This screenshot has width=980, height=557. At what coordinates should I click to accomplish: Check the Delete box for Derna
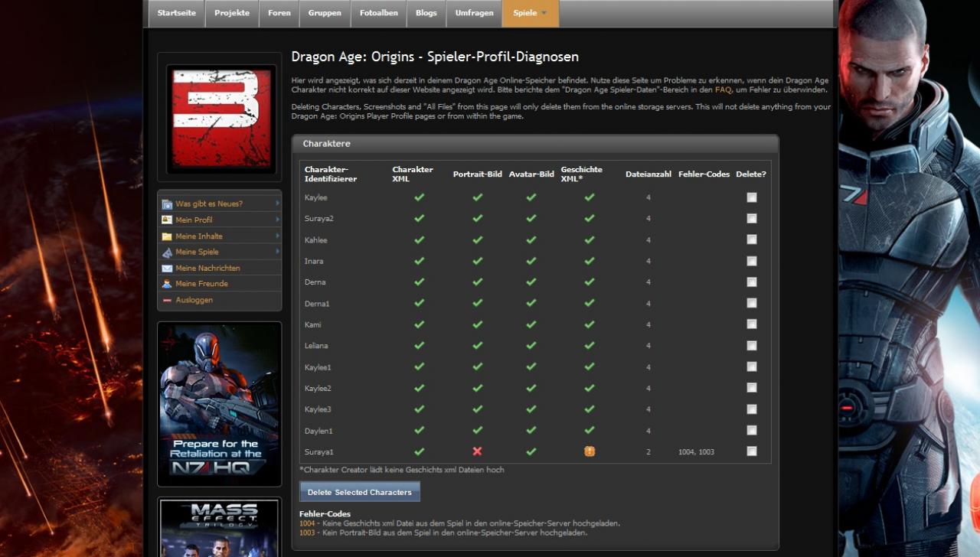(752, 282)
